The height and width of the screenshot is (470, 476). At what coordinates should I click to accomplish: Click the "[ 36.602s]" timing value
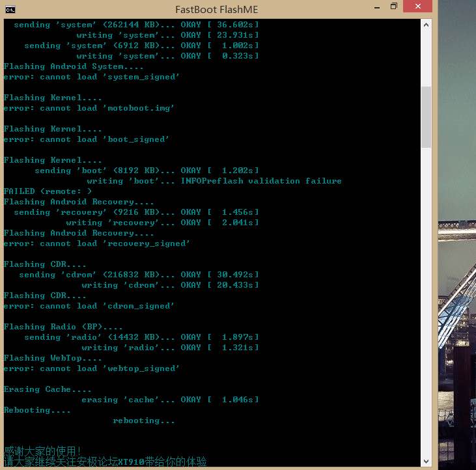(233, 25)
